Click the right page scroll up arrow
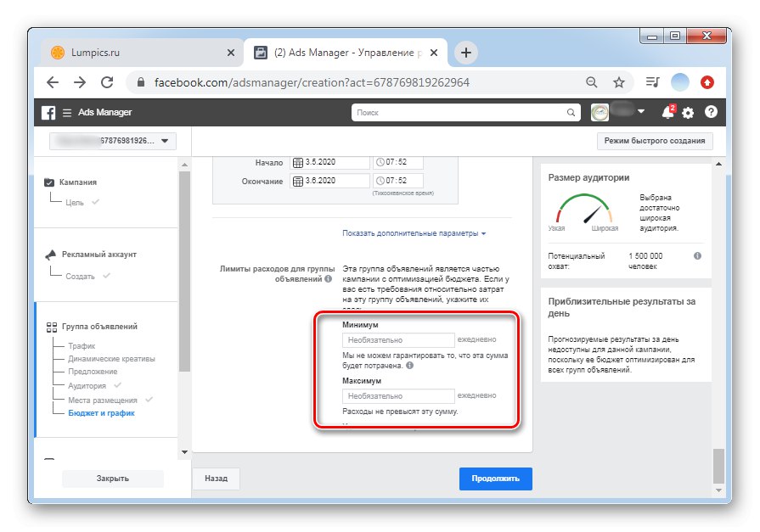Image resolution: width=760 pixels, height=532 pixels. 718,165
